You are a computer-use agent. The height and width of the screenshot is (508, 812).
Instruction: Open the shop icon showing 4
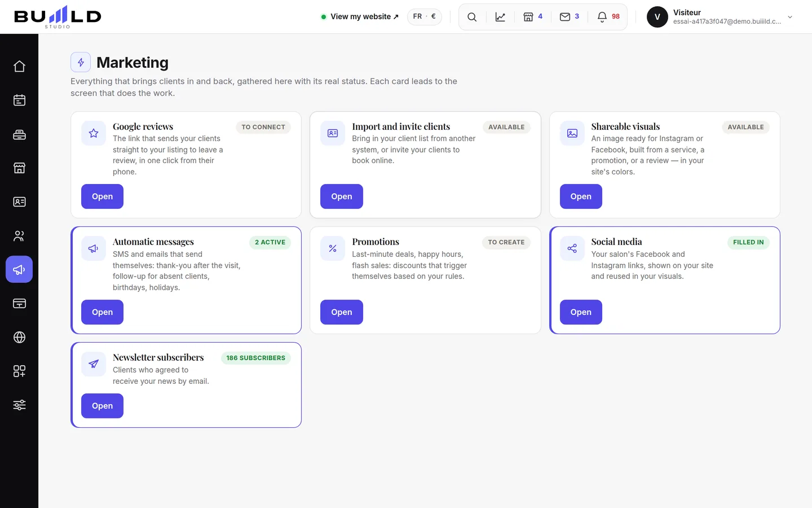click(533, 17)
